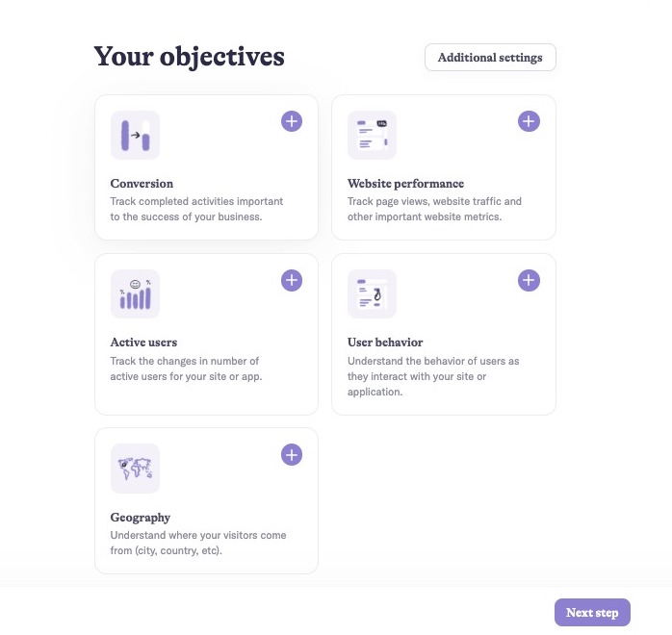This screenshot has width=672, height=635.
Task: Open Additional settings
Action: [x=490, y=58]
